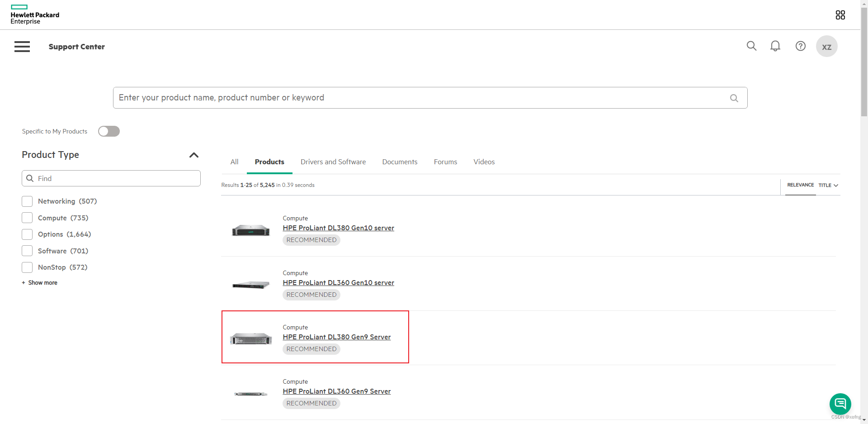Screen dimensions: 868x424
Task: Click the header search magnifier icon
Action: [751, 46]
